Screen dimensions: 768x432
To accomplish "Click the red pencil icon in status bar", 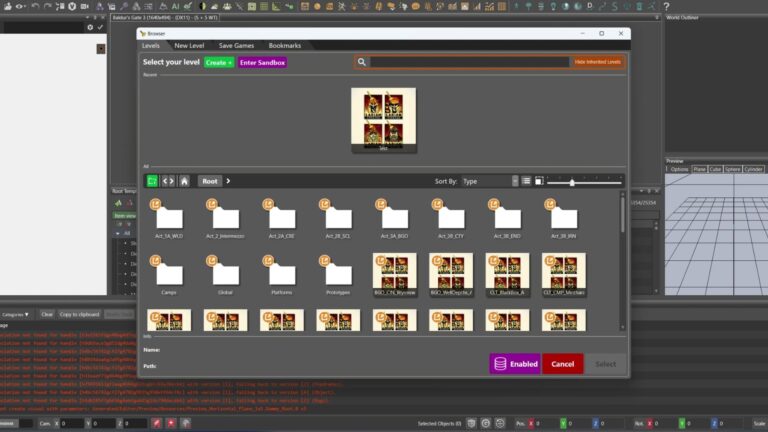I will [x=156, y=423].
